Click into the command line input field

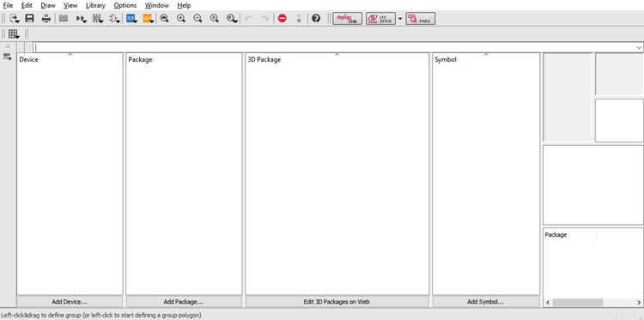click(x=334, y=47)
